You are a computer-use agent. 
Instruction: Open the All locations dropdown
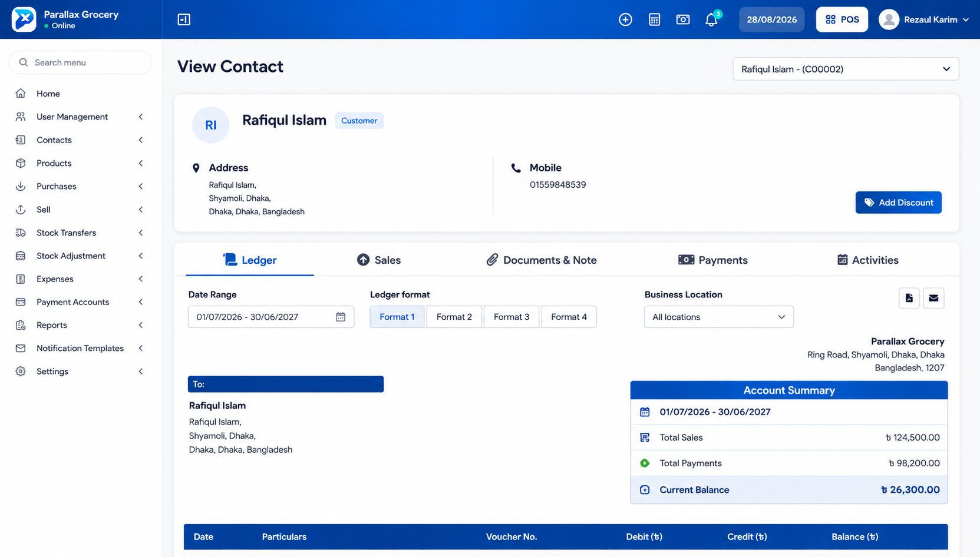tap(718, 317)
